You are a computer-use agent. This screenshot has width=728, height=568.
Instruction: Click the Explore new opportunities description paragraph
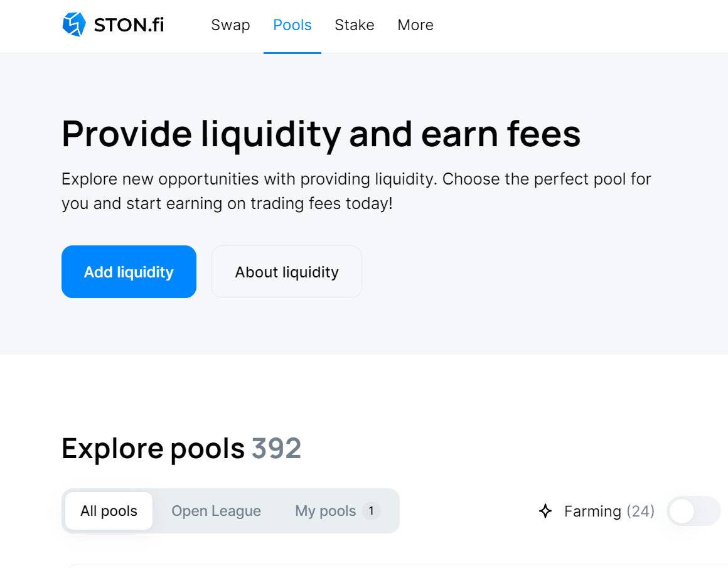356,191
